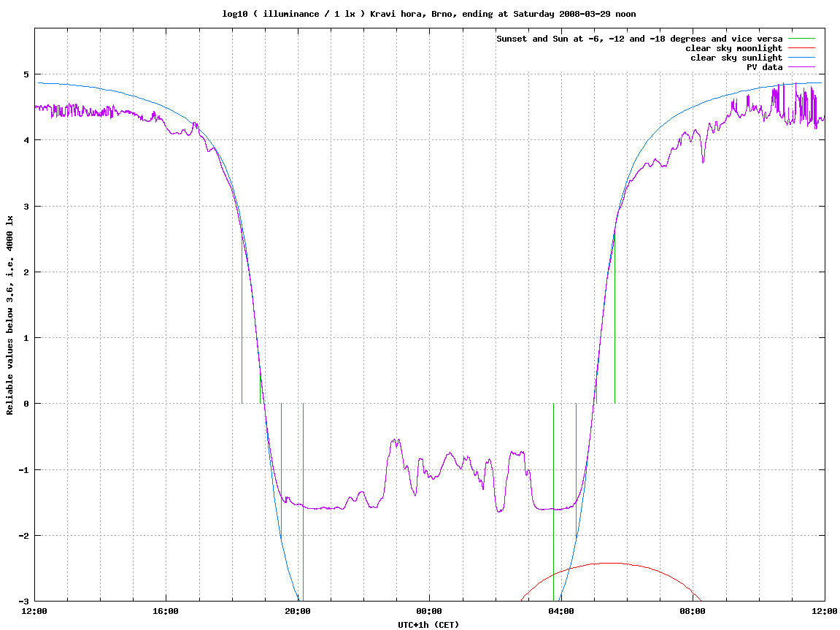The image size is (840, 630).
Task: Select the 'clear sky sunlight' legend label
Action: [x=736, y=58]
